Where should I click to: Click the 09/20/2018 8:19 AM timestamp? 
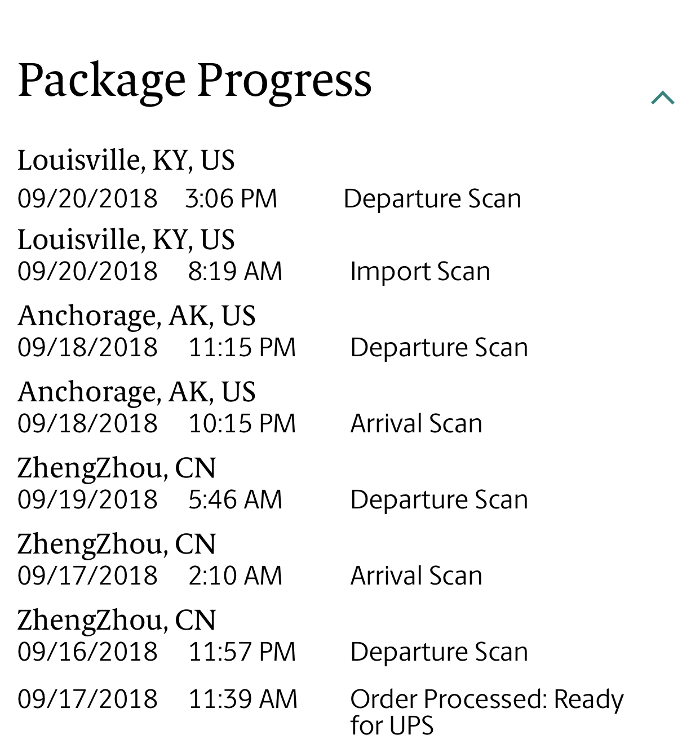pyautogui.click(x=150, y=272)
